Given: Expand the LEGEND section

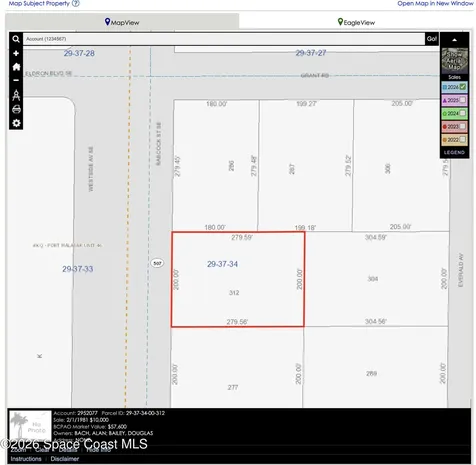Looking at the screenshot, I should point(454,152).
